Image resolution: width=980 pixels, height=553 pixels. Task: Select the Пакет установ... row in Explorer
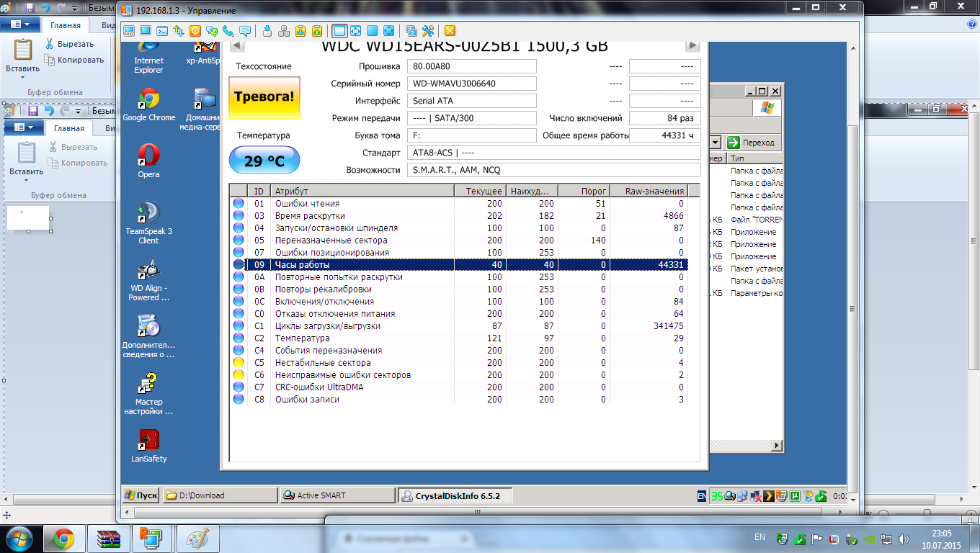747,269
